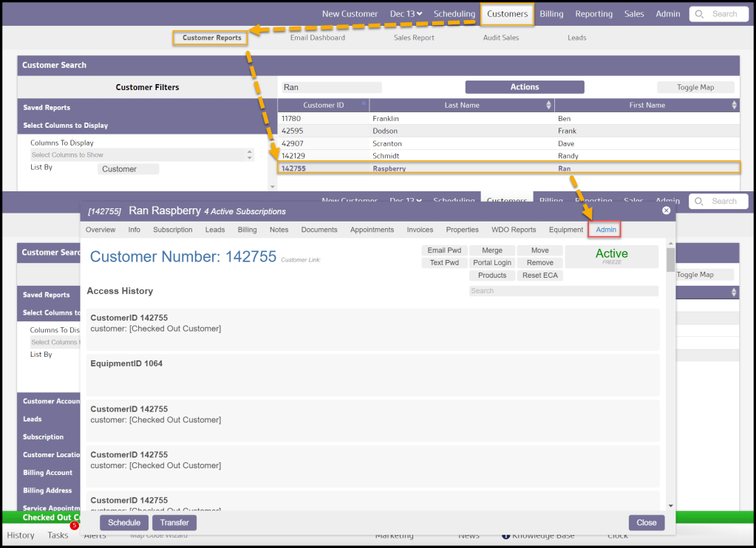Click the Transfer button
This screenshot has width=756, height=548.
174,522
